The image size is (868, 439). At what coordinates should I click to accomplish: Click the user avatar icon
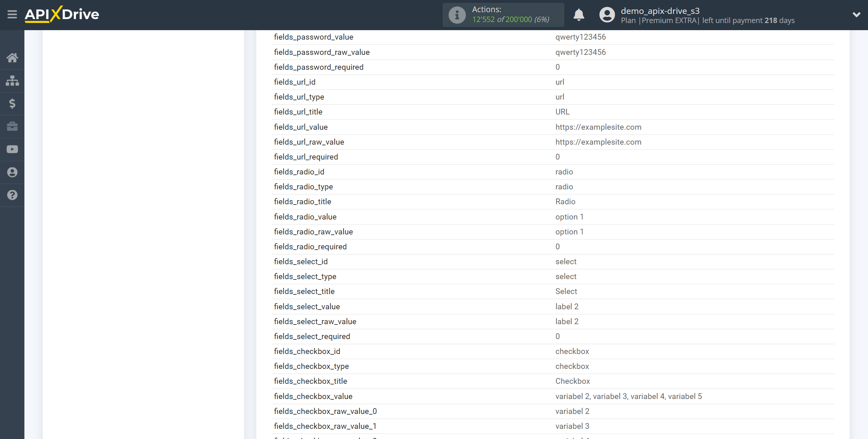point(607,15)
